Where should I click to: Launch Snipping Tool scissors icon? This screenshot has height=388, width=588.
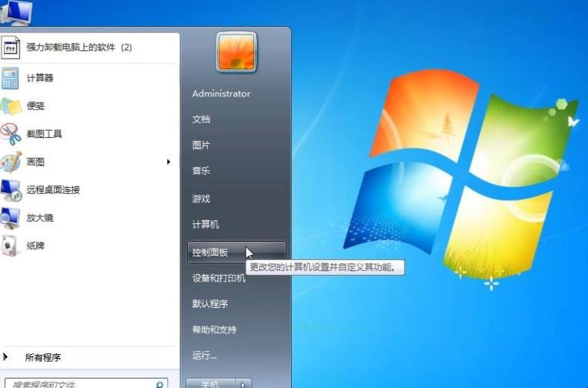click(x=11, y=134)
